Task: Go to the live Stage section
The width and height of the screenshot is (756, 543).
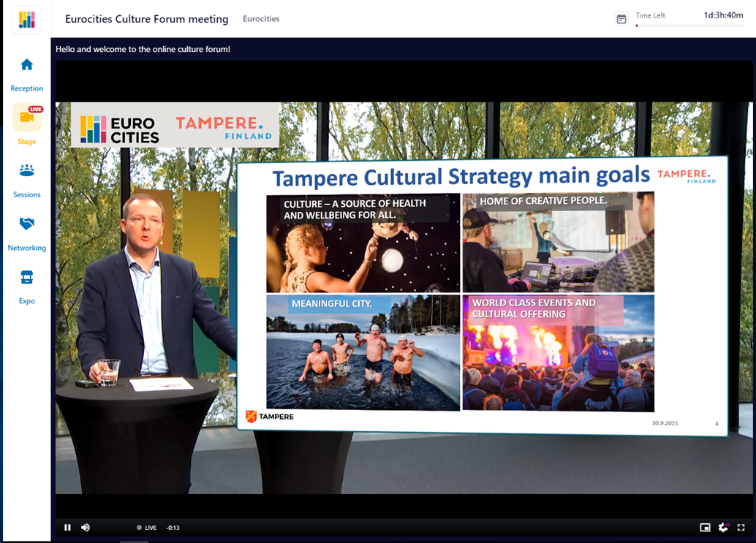Action: click(27, 118)
